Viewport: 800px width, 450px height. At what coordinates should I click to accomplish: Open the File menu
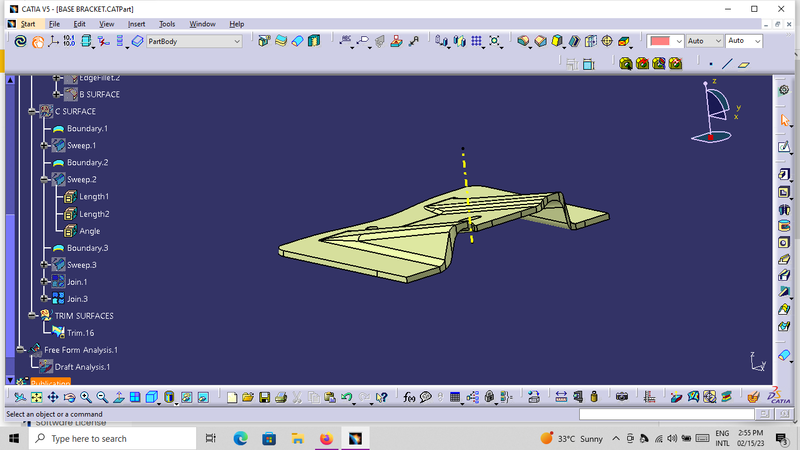(54, 24)
